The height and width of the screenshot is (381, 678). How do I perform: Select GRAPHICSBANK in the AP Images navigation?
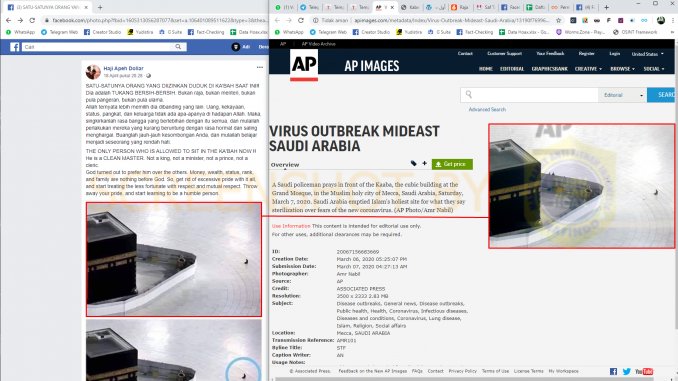click(549, 69)
